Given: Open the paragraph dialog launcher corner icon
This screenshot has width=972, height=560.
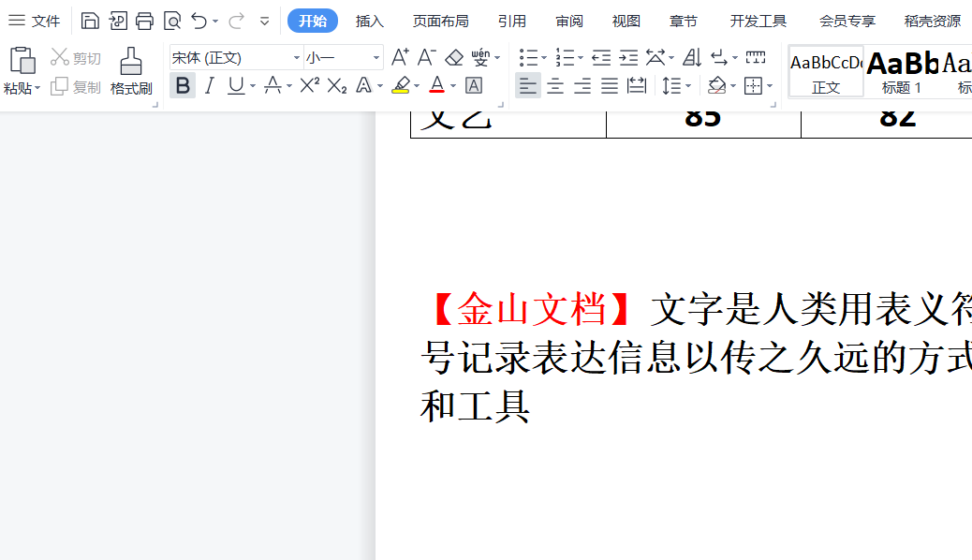Looking at the screenshot, I should (x=773, y=105).
